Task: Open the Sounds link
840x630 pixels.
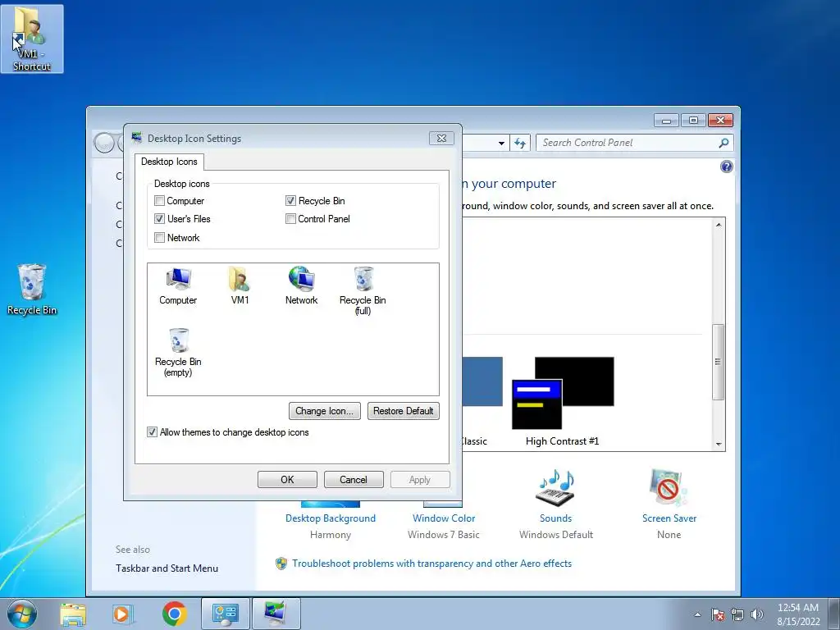Action: [555, 518]
